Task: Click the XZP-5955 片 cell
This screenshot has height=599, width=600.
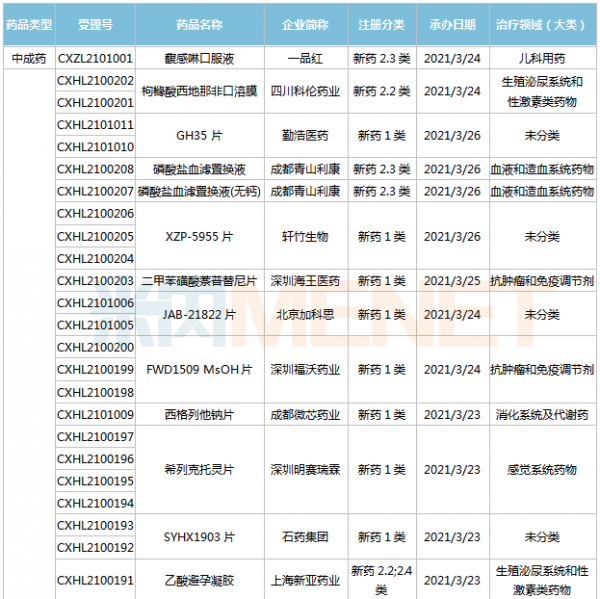Action: click(x=200, y=236)
